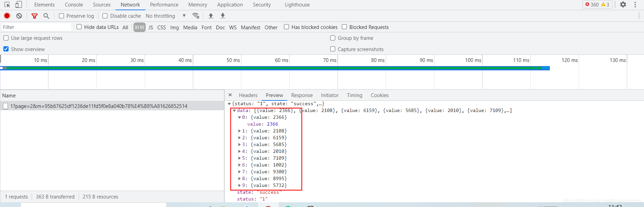Switch to the Console panel
Screen dimensions: 644x207
(74, 5)
